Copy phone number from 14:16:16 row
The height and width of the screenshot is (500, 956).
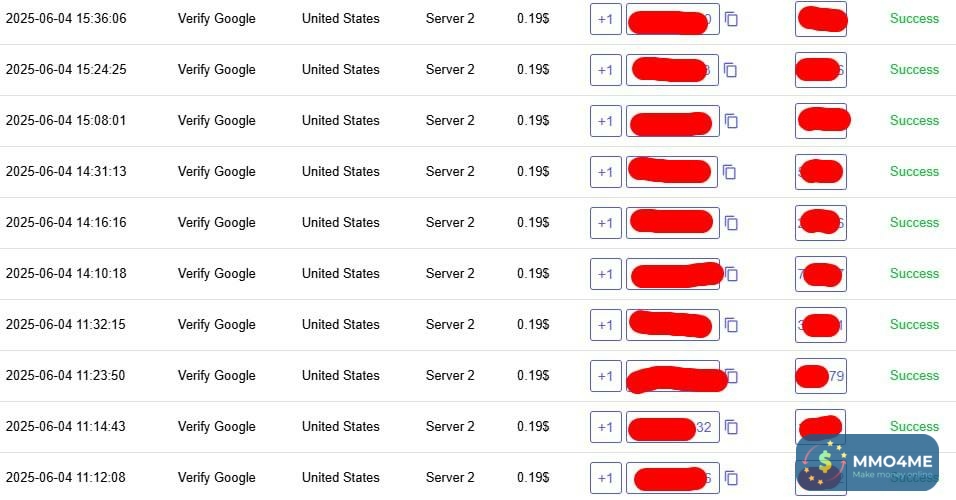[x=731, y=223]
